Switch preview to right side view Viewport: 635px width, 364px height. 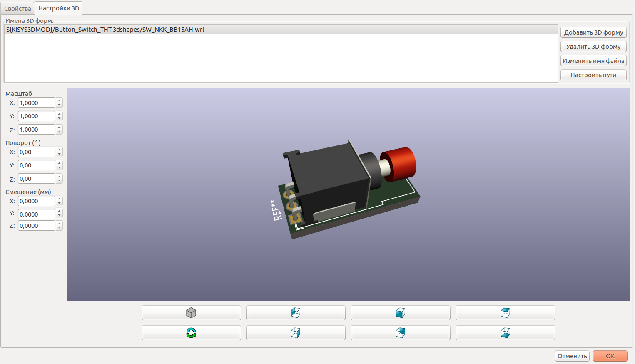coord(296,333)
